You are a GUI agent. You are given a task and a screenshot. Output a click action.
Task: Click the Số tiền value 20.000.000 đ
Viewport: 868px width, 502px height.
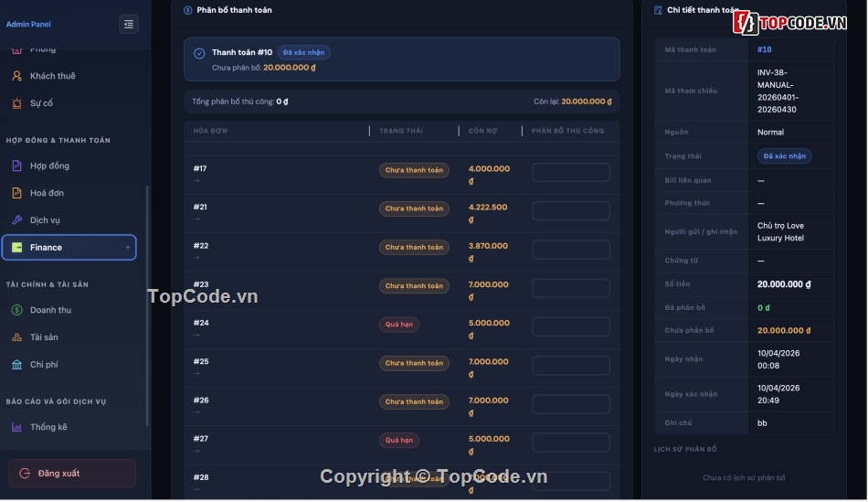click(784, 284)
